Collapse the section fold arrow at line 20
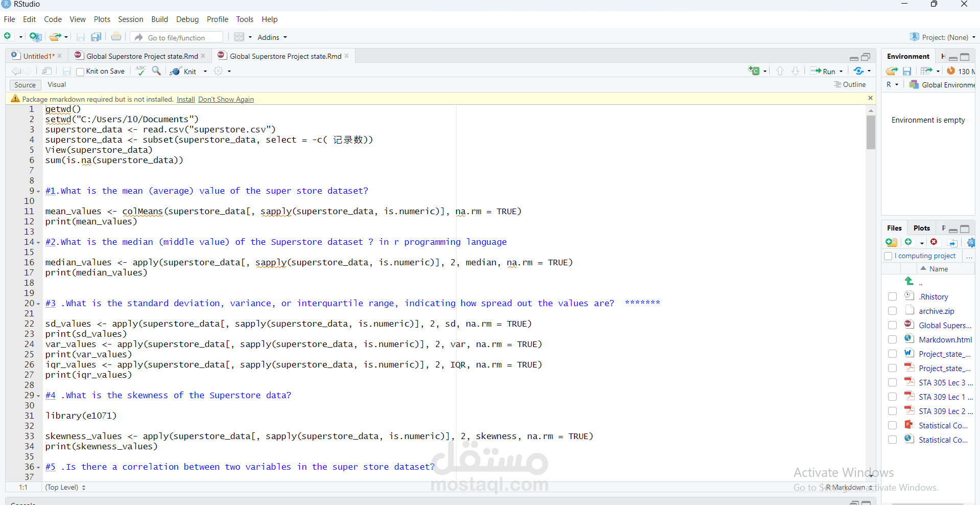Image resolution: width=980 pixels, height=505 pixels. [38, 304]
